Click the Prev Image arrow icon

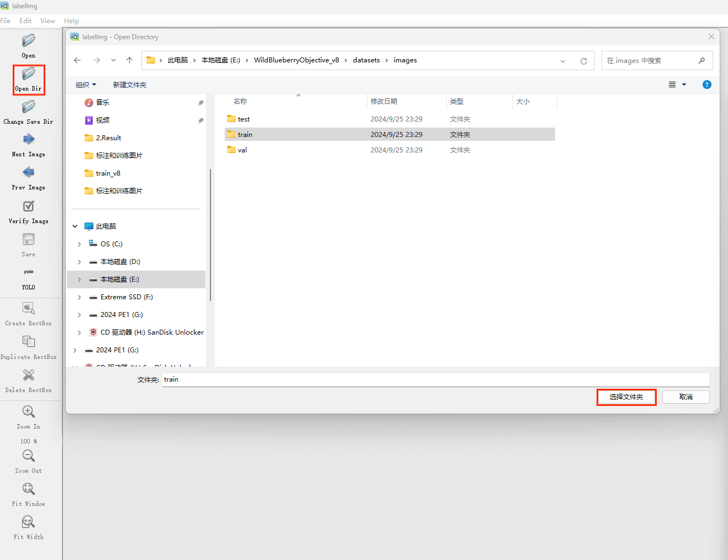29,173
